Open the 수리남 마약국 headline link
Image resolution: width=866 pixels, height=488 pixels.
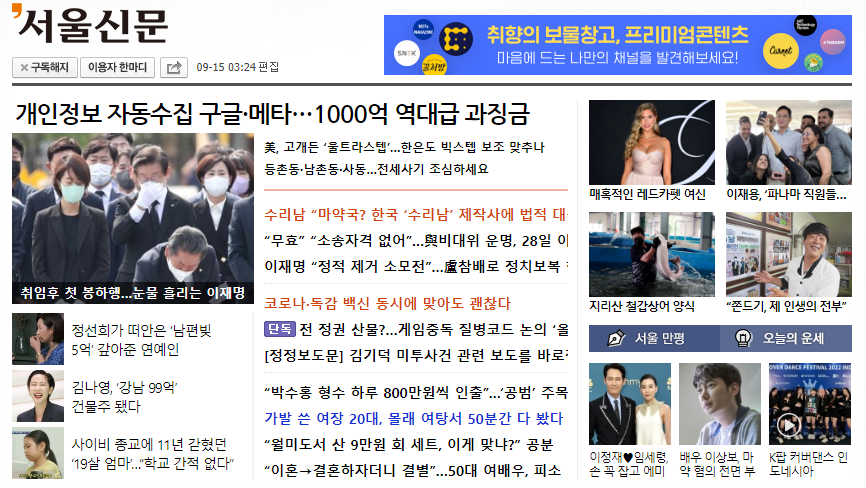coord(415,215)
